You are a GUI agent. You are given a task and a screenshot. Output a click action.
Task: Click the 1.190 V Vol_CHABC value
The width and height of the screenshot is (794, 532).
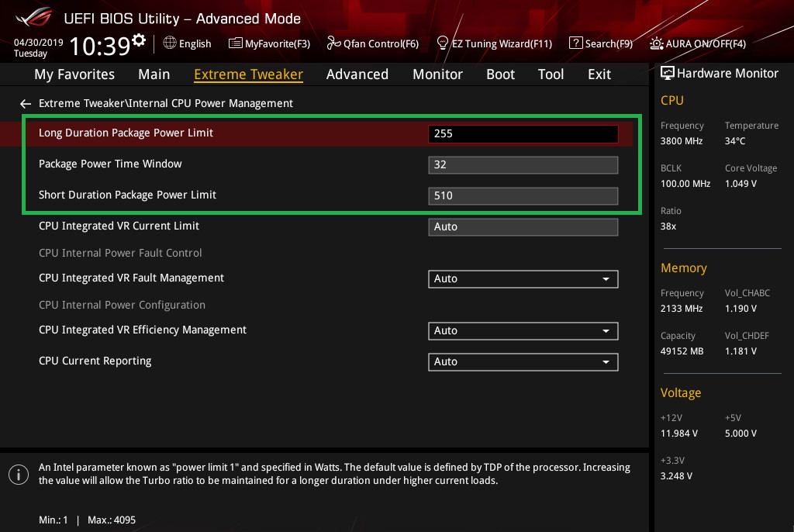click(740, 309)
